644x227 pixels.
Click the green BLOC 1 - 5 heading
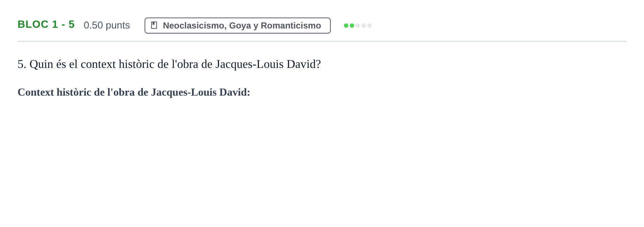46,24
